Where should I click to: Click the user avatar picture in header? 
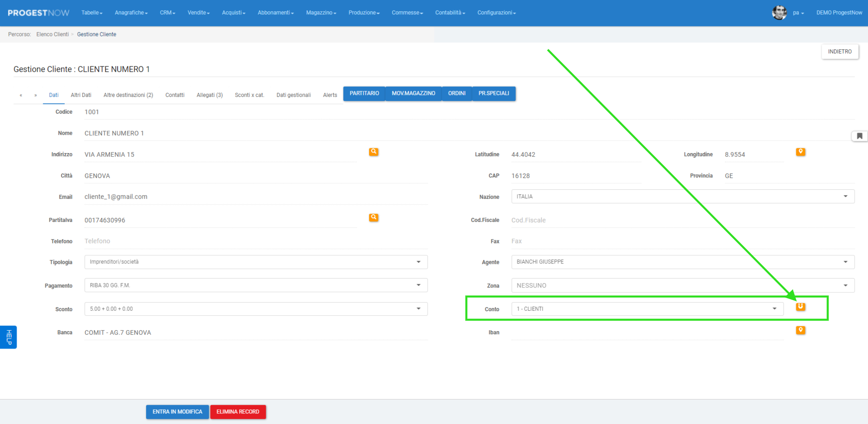(x=779, y=13)
